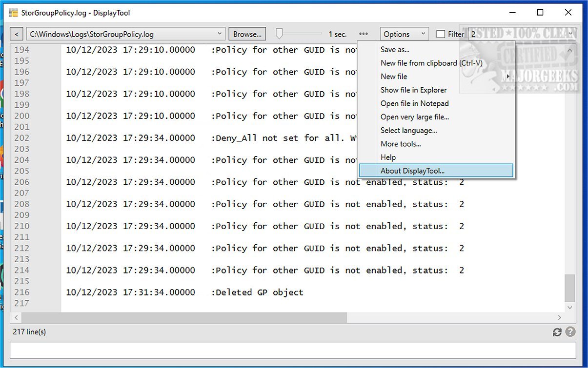Screen dimensions: 588x368
Task: Click log line 214 policy text
Action: pos(338,271)
